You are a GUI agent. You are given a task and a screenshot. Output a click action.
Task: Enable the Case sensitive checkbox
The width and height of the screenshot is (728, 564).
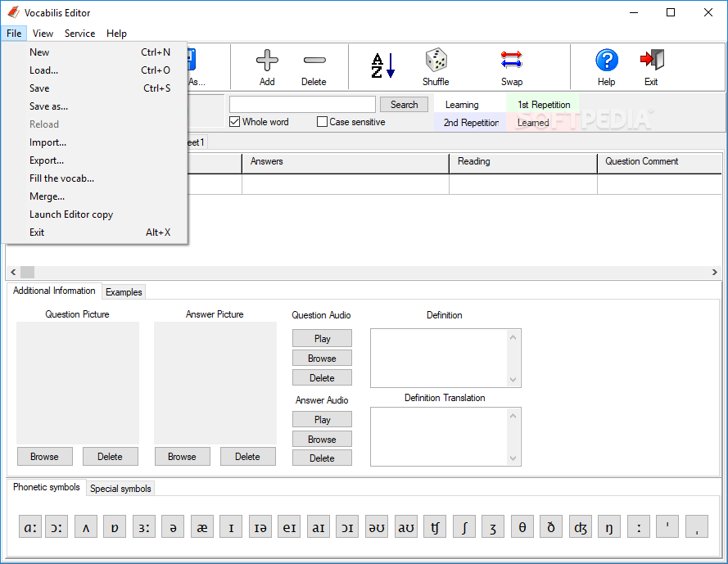pyautogui.click(x=322, y=122)
